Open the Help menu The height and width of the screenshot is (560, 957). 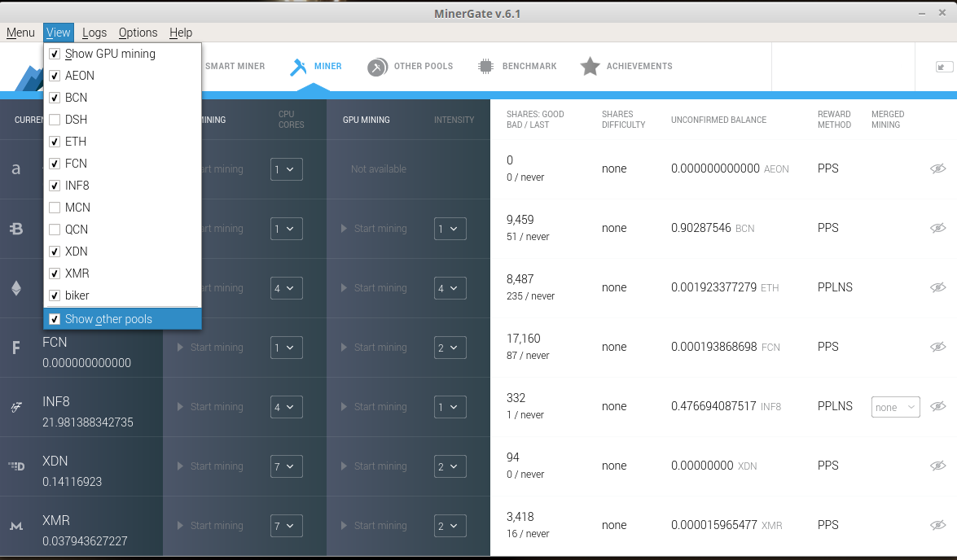pos(181,33)
